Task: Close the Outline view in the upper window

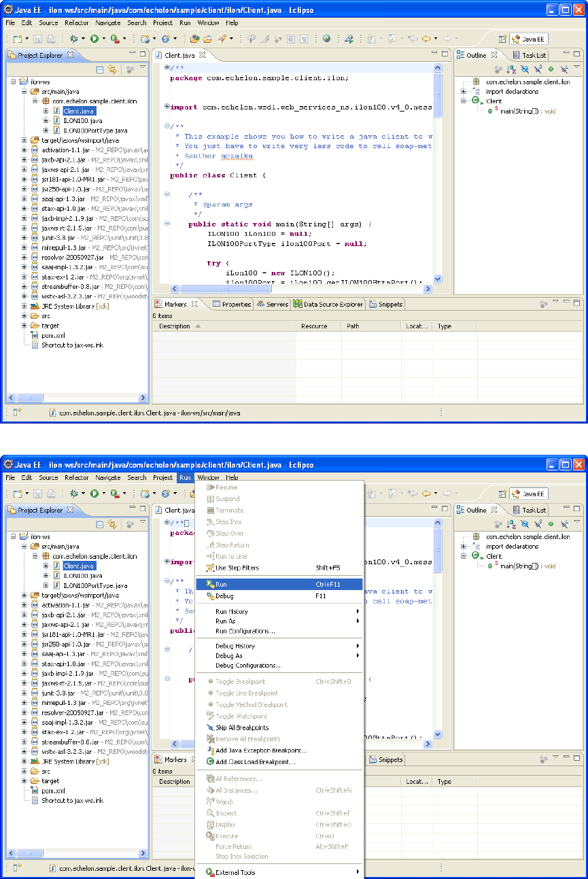Action: click(494, 55)
